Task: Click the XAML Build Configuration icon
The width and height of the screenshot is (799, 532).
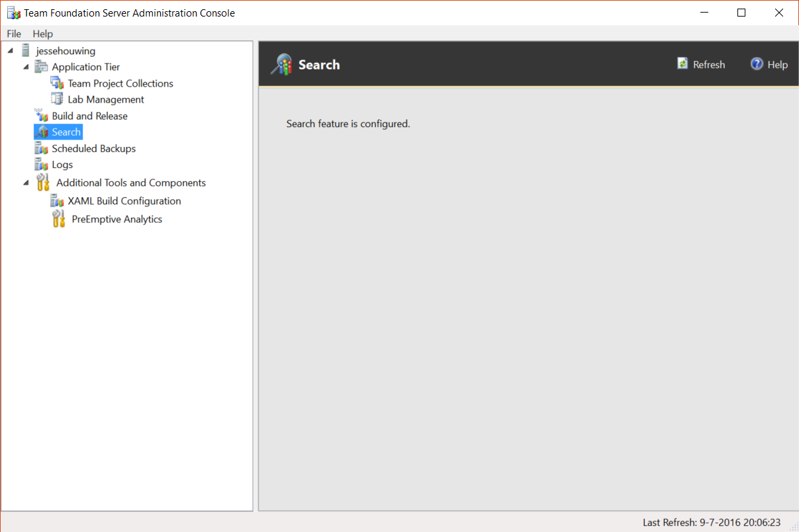Action: coord(58,201)
